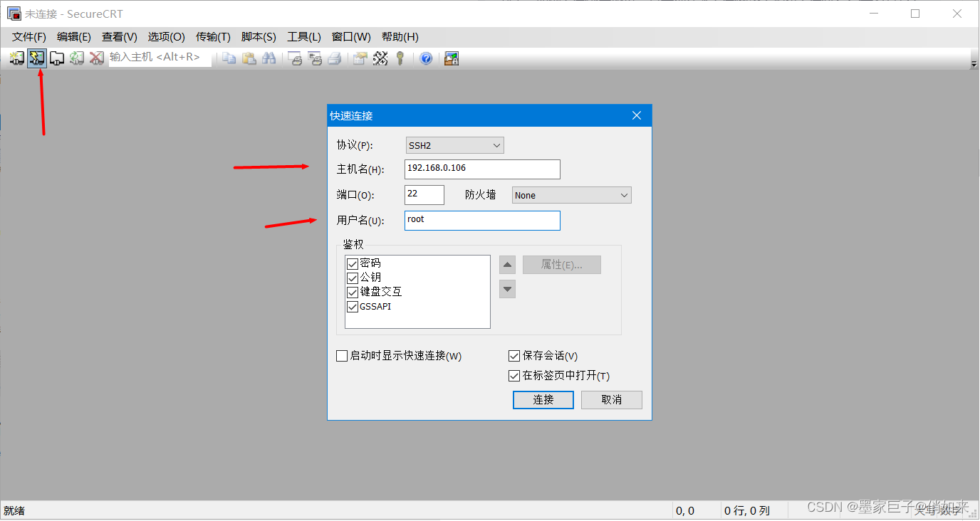The height and width of the screenshot is (521, 980).
Task: Click the toolbar overflow arrow at far right
Action: tap(974, 64)
